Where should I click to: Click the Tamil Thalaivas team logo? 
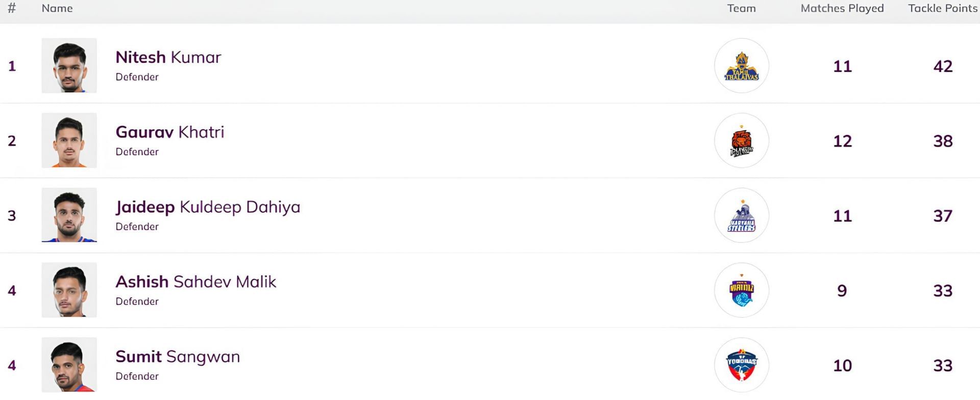click(x=741, y=66)
